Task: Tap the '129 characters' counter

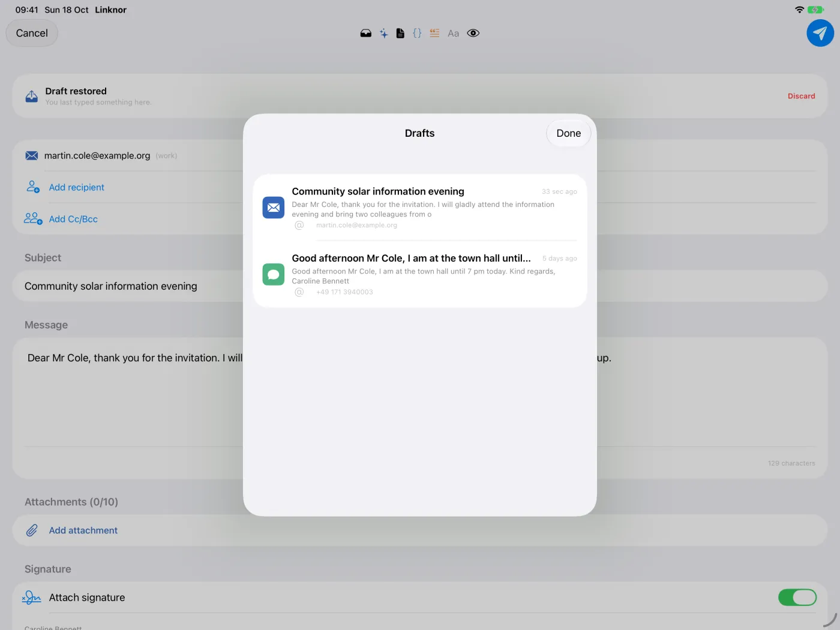Action: coord(791,463)
